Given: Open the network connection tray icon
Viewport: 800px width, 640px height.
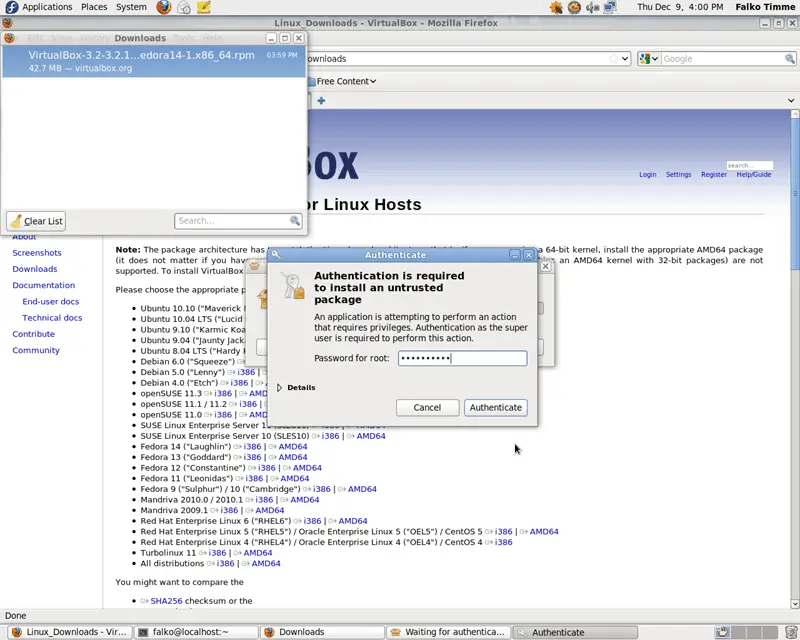Looking at the screenshot, I should pyautogui.click(x=610, y=7).
